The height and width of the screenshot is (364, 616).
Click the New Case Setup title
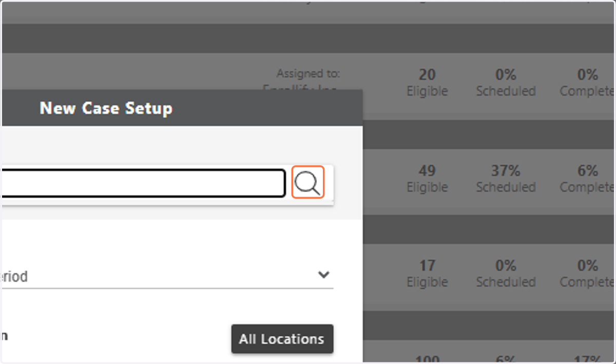(x=106, y=108)
